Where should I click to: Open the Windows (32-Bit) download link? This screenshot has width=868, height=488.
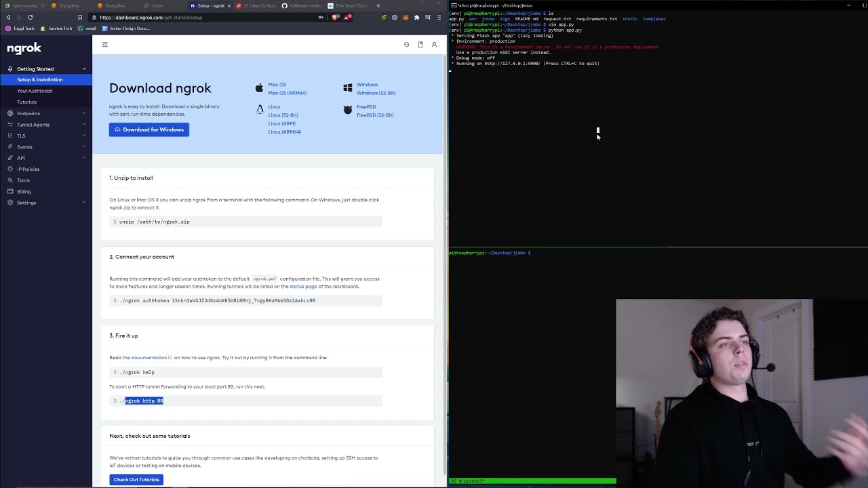[376, 93]
